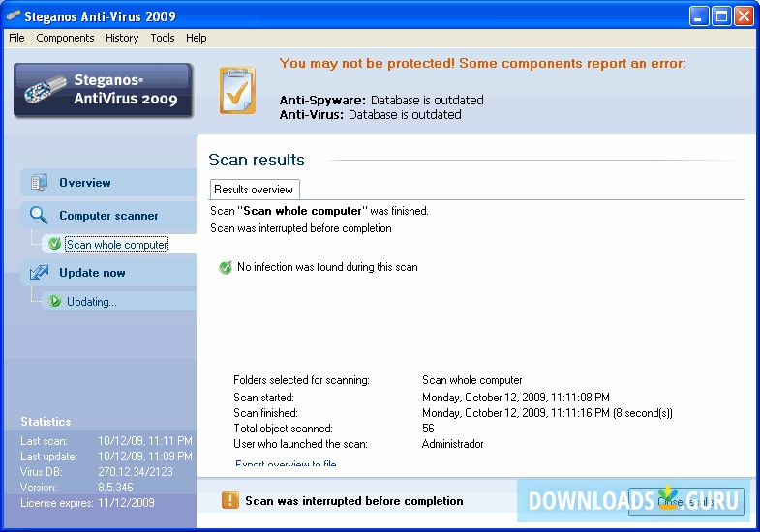760x532 pixels.
Task: Click the Scan started timestamp value
Action: [516, 398]
